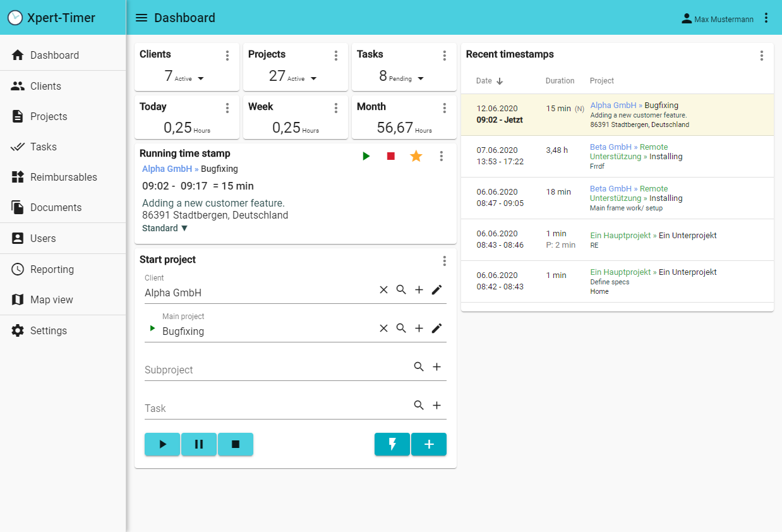The height and width of the screenshot is (532, 782).
Task: Expand the Clients Active filter dropdown
Action: [201, 79]
